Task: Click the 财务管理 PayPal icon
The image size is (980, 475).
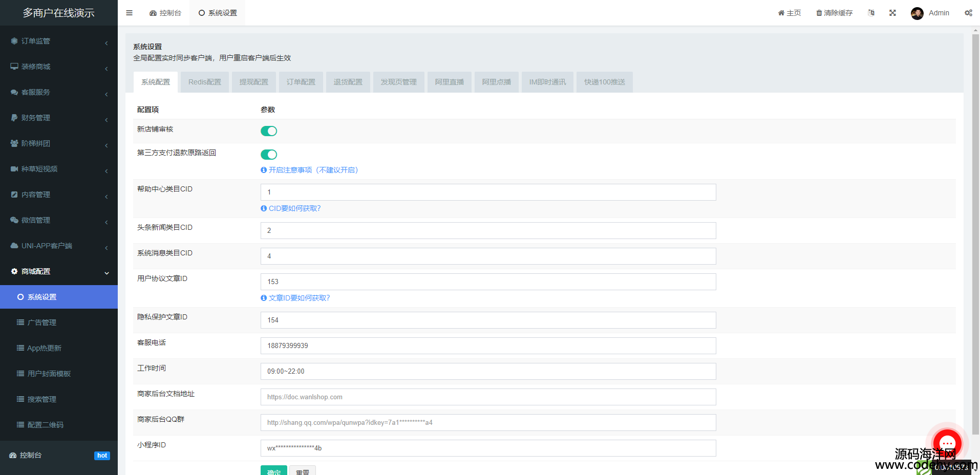Action: [14, 118]
